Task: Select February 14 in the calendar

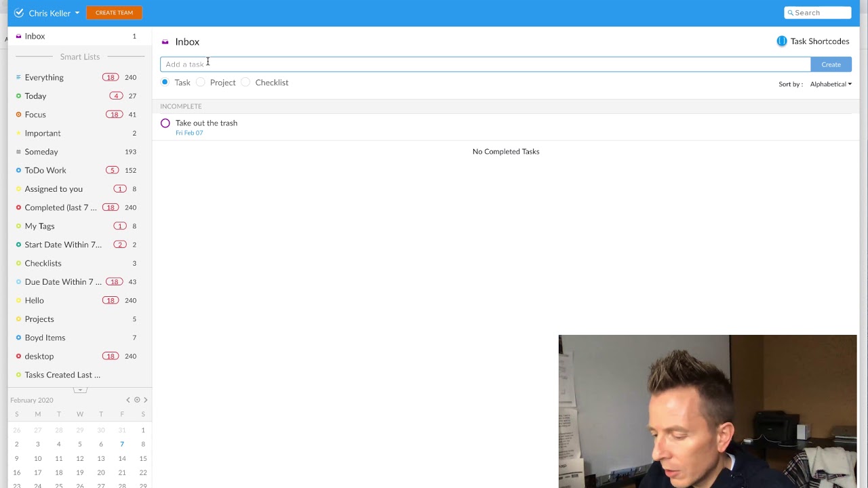Action: click(122, 459)
